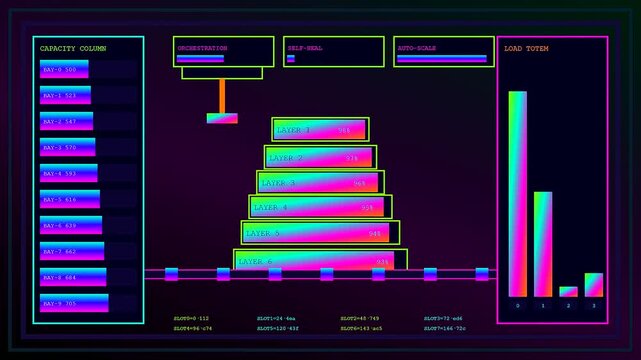Click the SLOT3=72 readout
641x360 pixels.
(443, 318)
